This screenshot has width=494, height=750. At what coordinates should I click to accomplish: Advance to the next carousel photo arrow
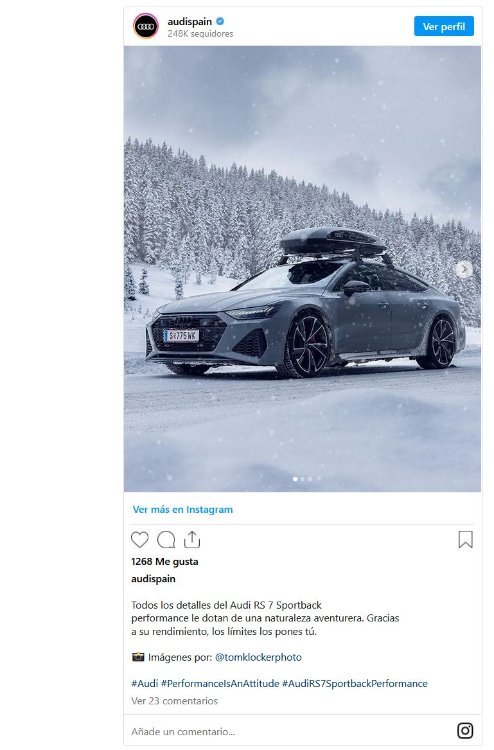click(x=463, y=269)
